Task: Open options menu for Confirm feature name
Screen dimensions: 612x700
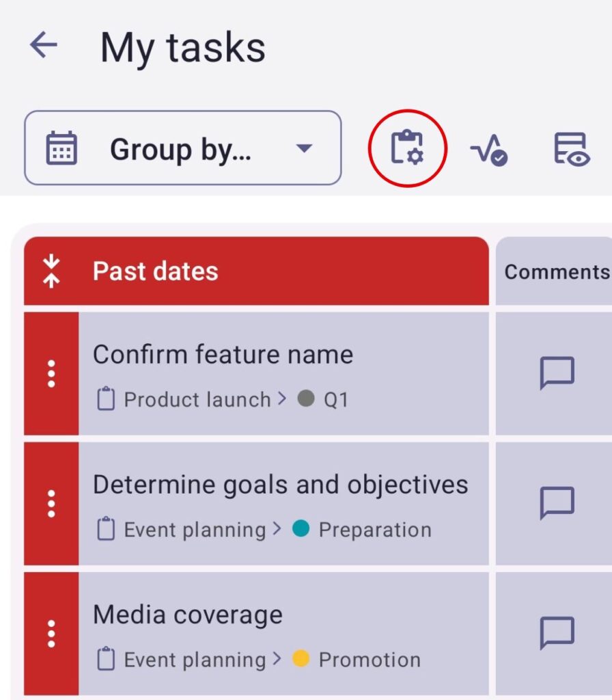Action: 51,373
